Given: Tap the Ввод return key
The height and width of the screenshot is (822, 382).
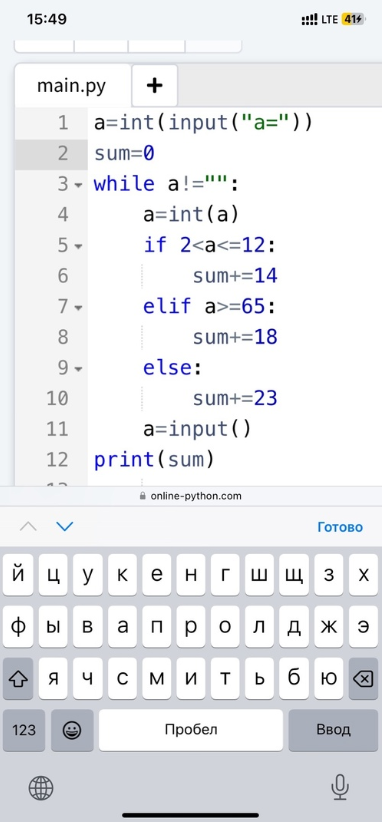Looking at the screenshot, I should click(333, 730).
